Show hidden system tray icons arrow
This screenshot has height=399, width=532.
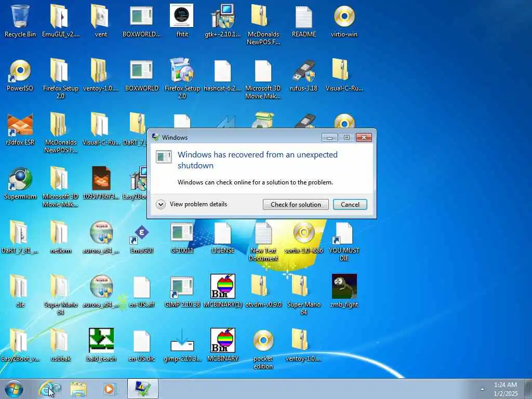tap(482, 389)
